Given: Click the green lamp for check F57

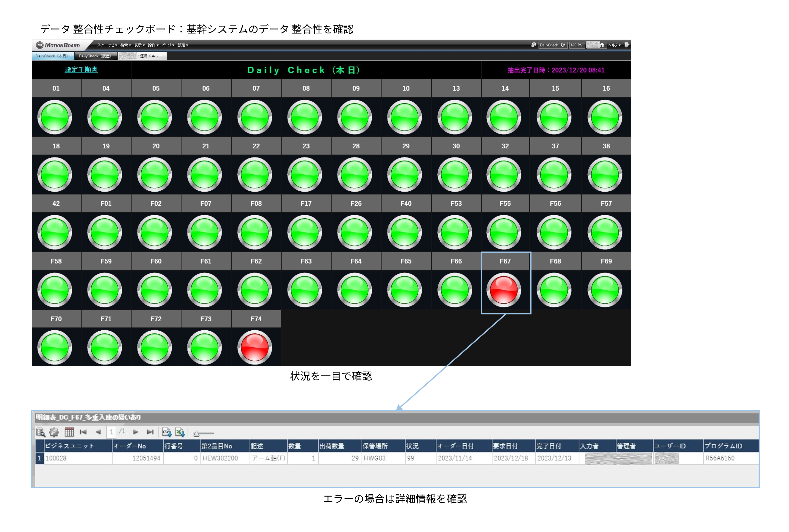Looking at the screenshot, I should [605, 232].
